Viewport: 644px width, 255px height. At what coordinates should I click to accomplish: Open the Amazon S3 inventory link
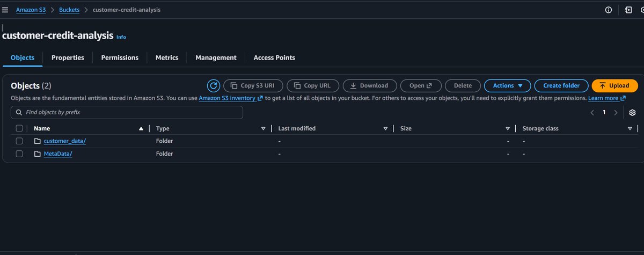pyautogui.click(x=231, y=98)
